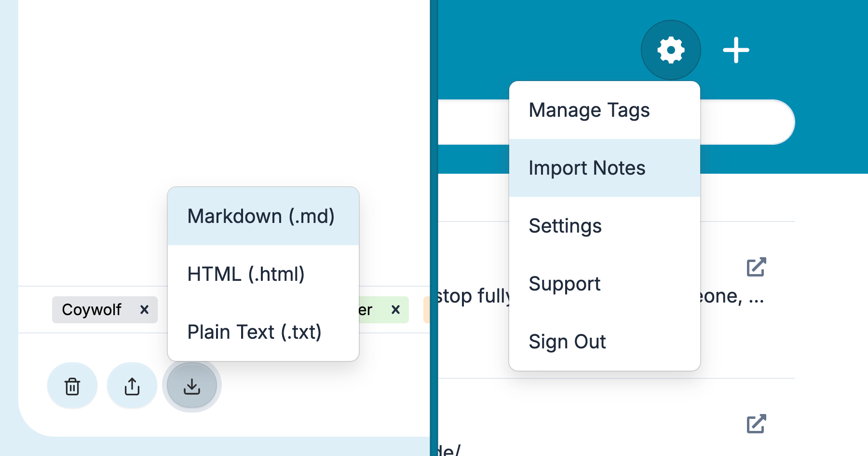The image size is (868, 456).
Task: Click the Coywolf tag label
Action: tap(92, 310)
